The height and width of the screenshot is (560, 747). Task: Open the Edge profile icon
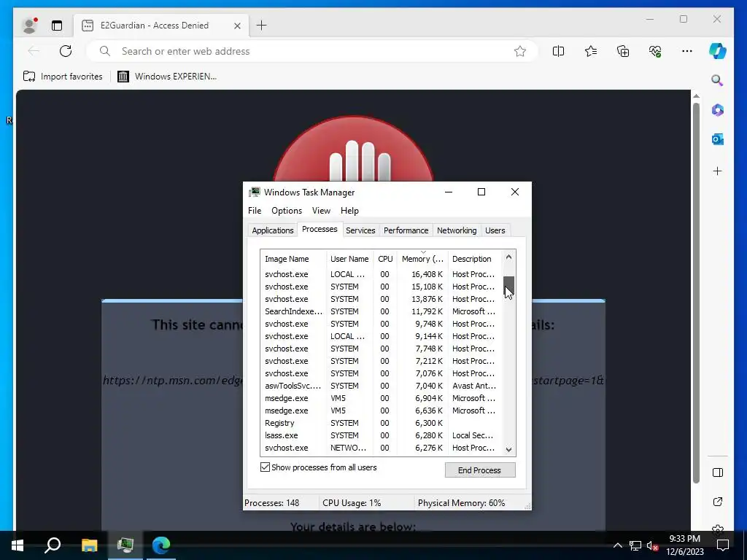(x=29, y=26)
